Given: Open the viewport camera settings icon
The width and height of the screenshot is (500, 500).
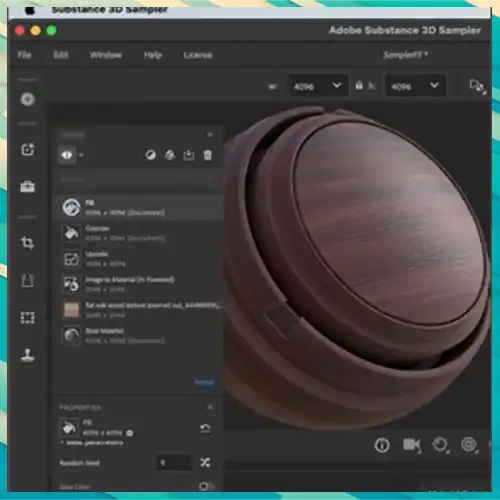Looking at the screenshot, I should [412, 445].
